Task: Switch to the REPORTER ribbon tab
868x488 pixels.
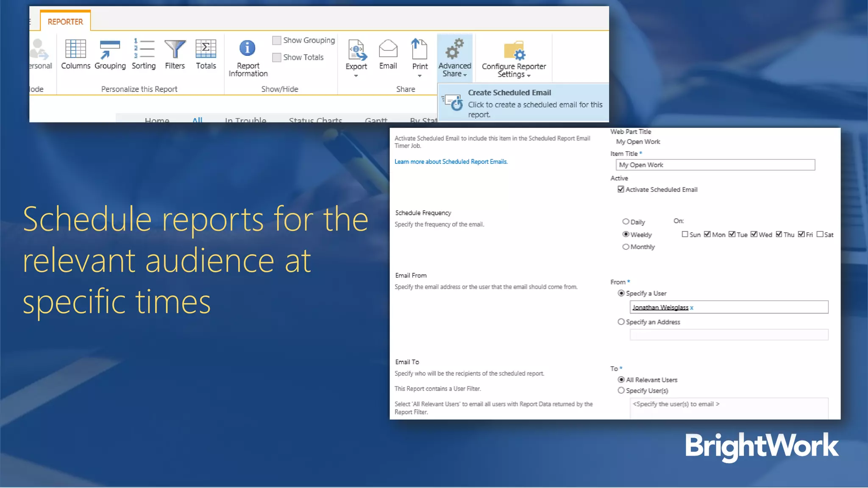Action: pos(65,22)
